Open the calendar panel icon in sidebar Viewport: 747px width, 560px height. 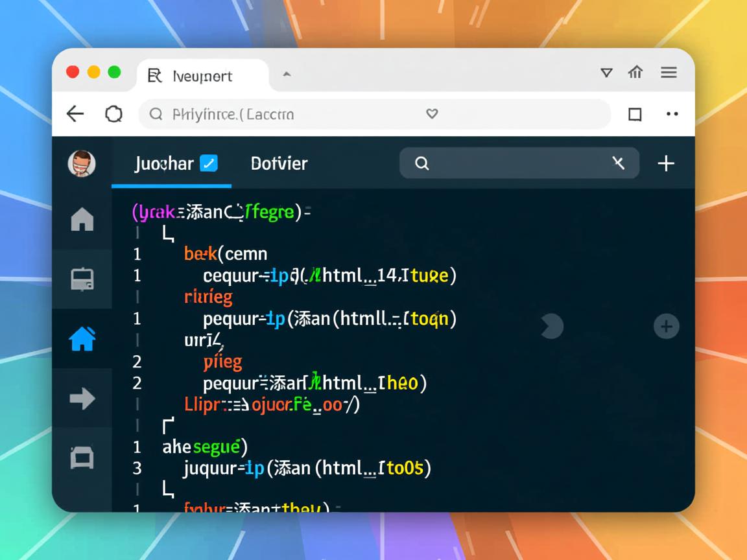point(82,279)
